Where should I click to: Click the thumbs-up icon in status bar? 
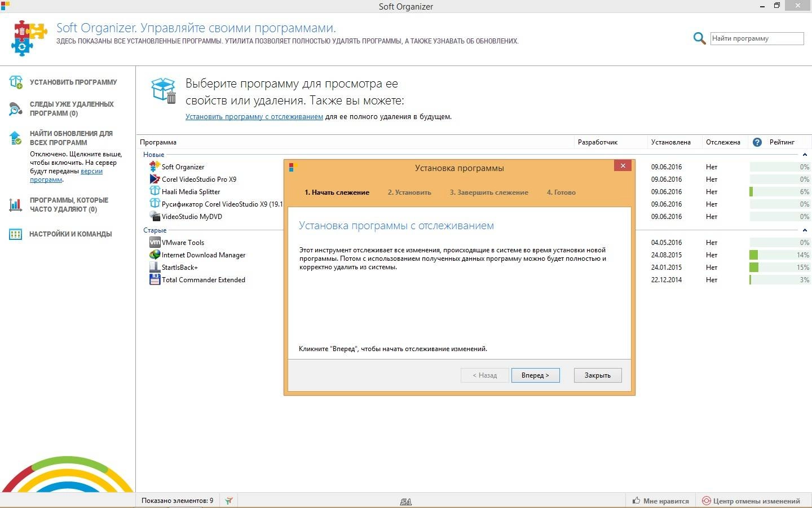tap(636, 501)
